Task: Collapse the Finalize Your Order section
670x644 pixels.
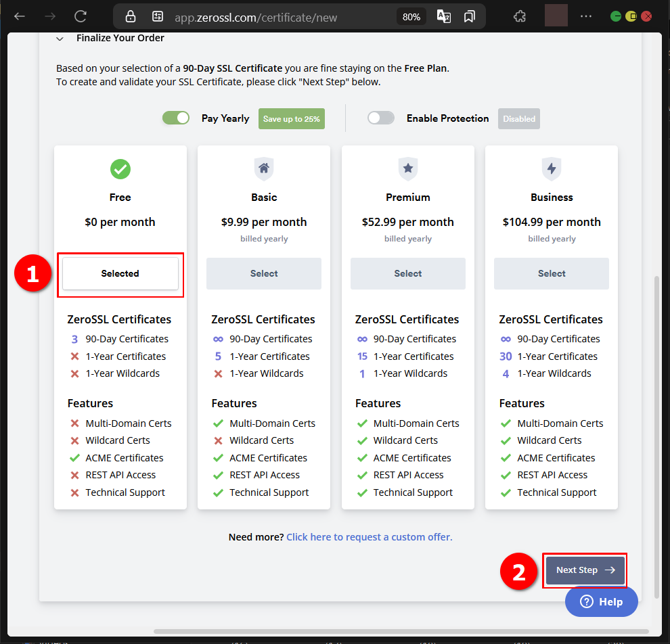Action: pos(60,39)
